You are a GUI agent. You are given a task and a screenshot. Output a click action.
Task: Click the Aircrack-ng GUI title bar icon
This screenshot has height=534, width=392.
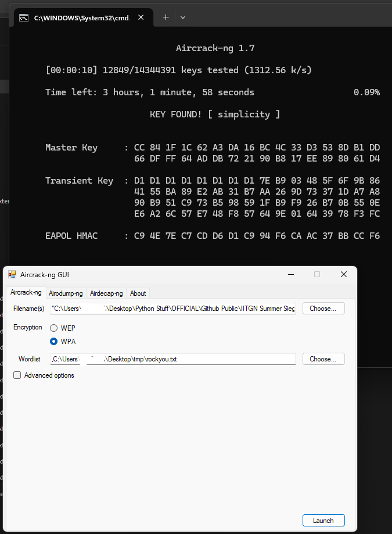[12, 274]
